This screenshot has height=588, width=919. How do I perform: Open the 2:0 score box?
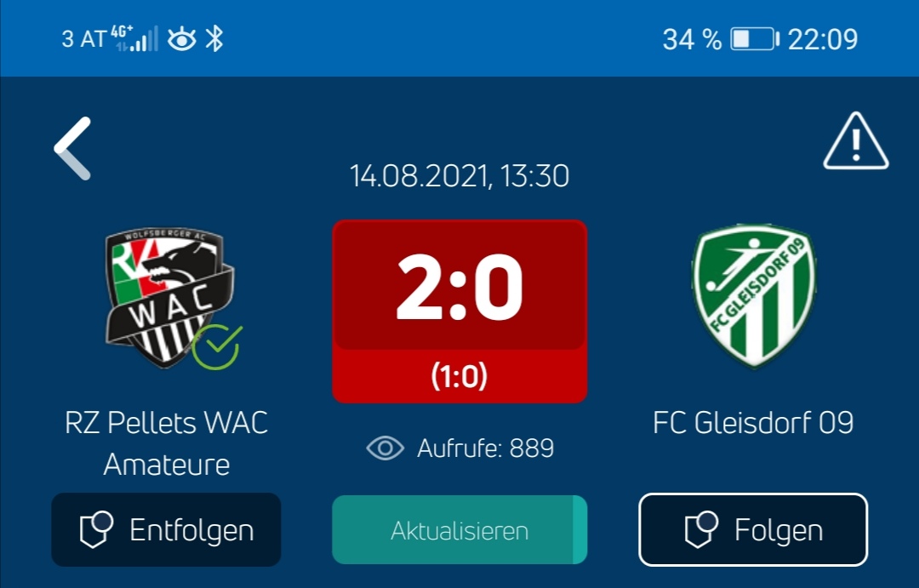click(459, 286)
